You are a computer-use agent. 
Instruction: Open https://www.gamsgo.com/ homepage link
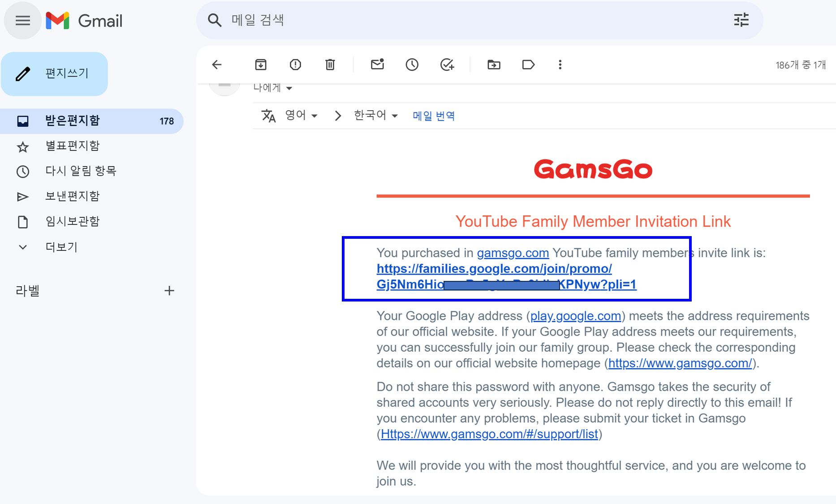coord(680,363)
